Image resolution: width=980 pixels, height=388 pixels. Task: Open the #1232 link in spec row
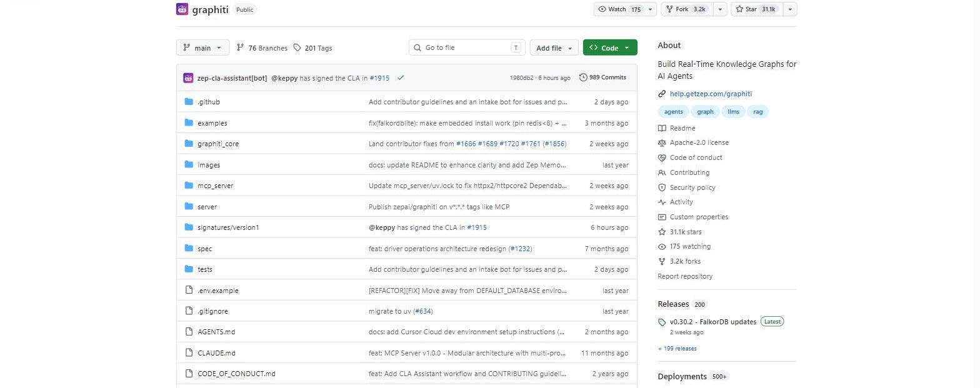point(520,249)
